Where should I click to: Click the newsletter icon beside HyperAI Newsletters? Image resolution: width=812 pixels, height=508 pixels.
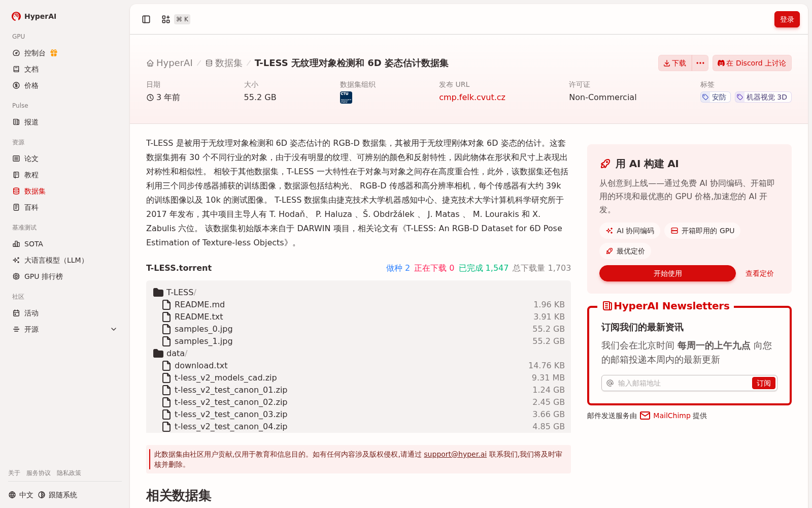click(x=607, y=306)
